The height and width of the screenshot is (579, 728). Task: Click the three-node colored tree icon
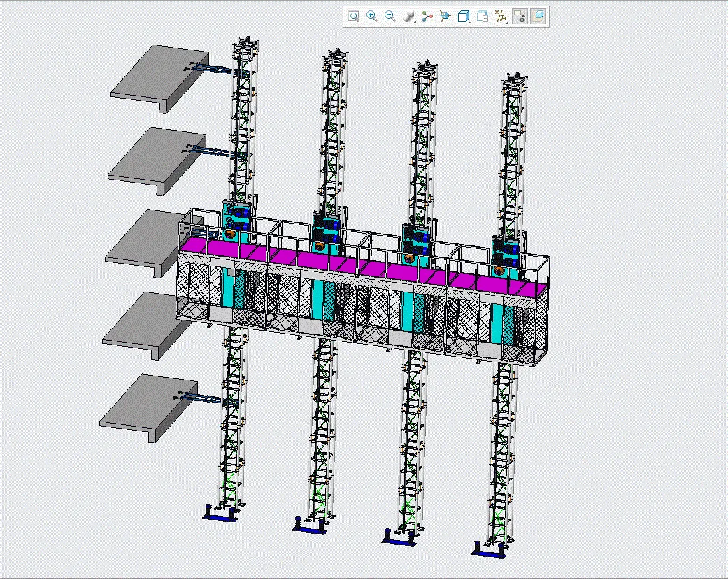427,17
